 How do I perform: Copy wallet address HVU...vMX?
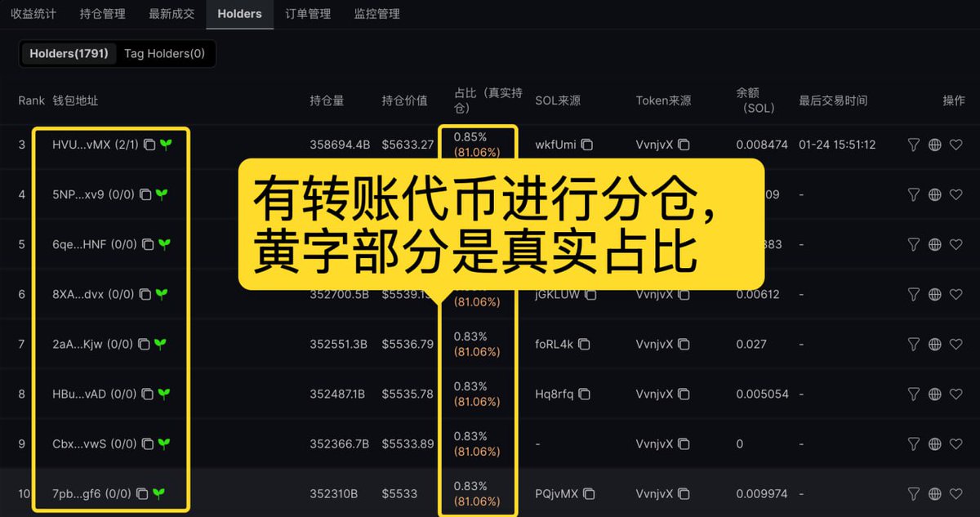[x=149, y=145]
